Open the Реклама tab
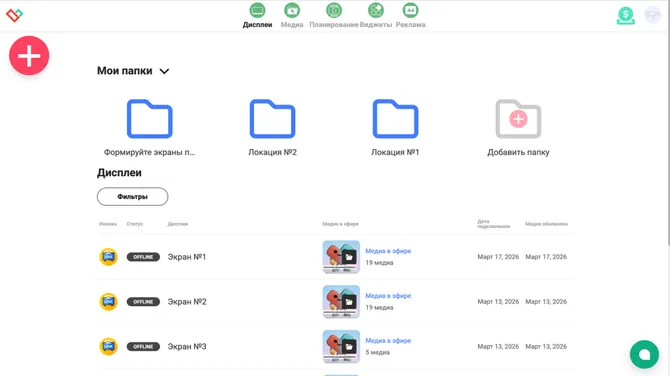The height and width of the screenshot is (376, 670). tap(410, 15)
